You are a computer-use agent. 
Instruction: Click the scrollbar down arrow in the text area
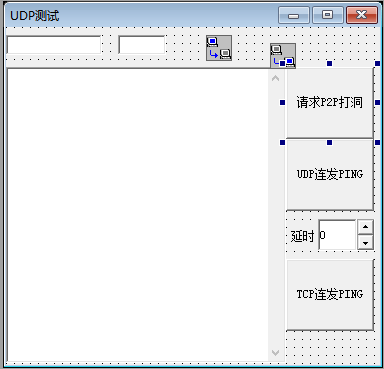click(x=275, y=352)
